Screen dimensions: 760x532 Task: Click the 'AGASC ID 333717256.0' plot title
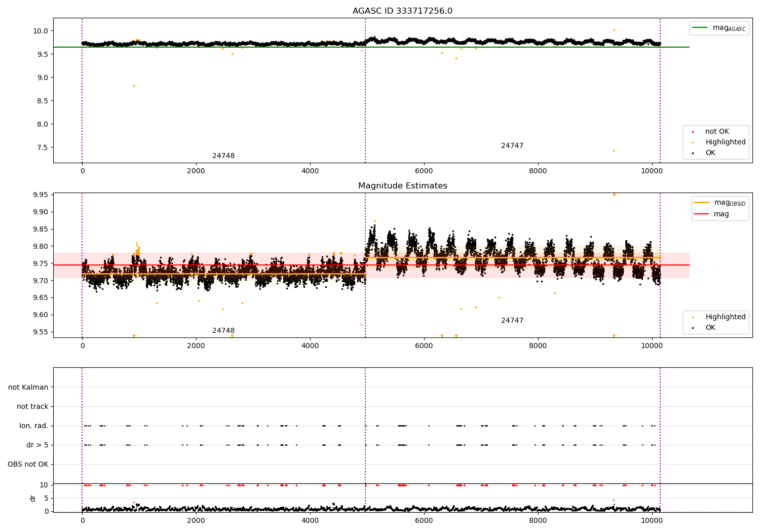tap(402, 11)
